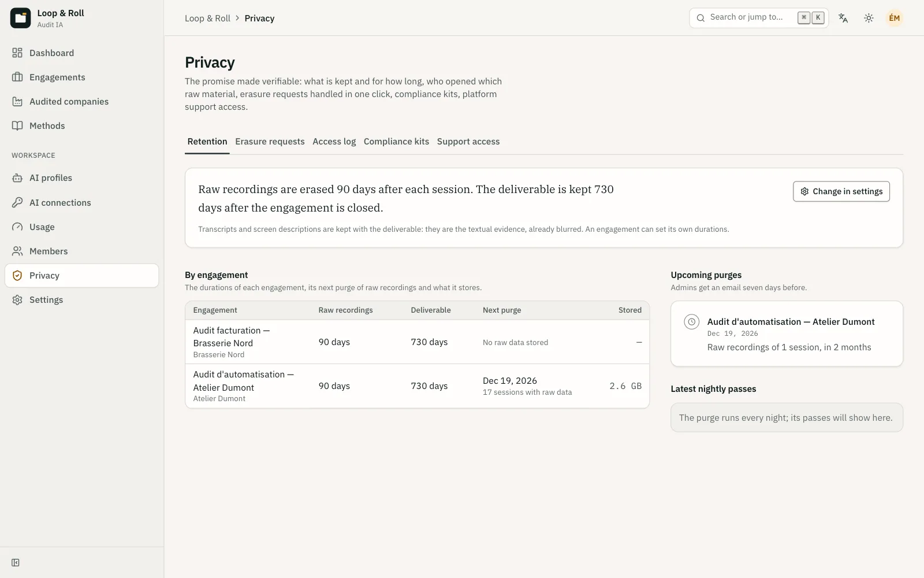924x578 pixels.
Task: Click Loop & Roll breadcrumb link
Action: click(x=207, y=18)
